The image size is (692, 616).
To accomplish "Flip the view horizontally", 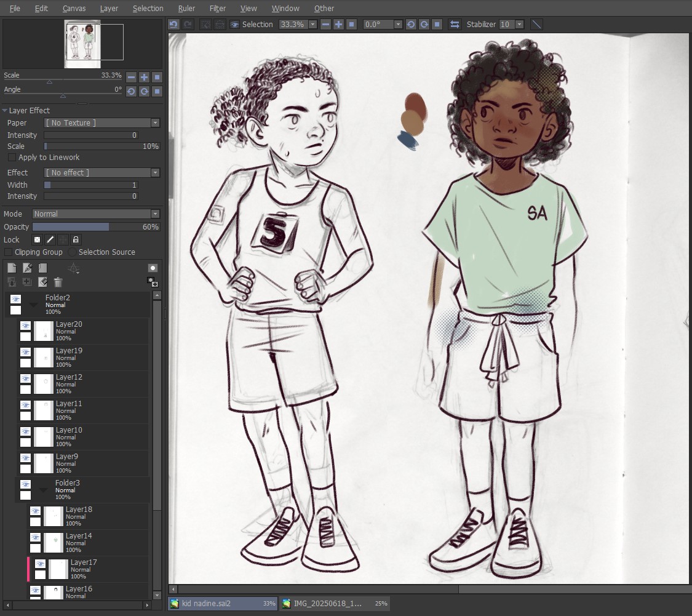I will 455,24.
